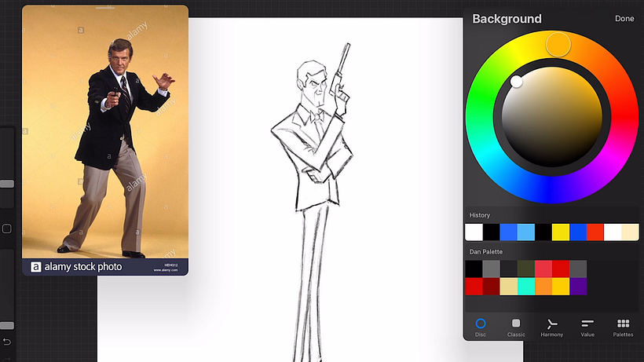Open the Value color tab

[x=587, y=327]
